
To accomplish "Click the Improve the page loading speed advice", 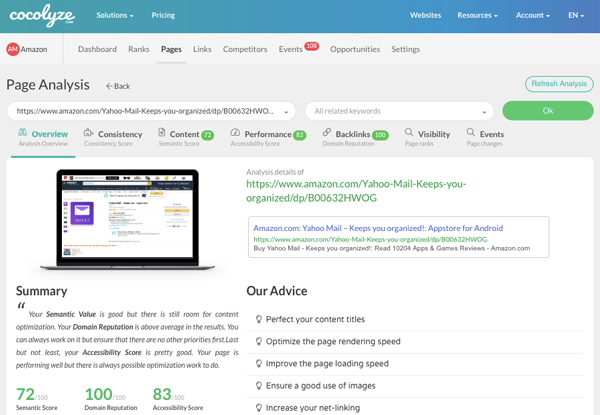I will (x=327, y=363).
